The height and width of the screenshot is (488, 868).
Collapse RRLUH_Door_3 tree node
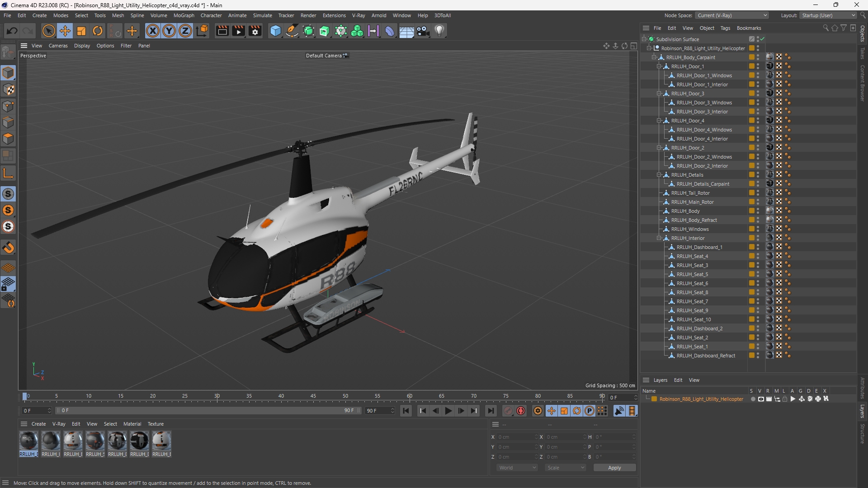tap(659, 93)
